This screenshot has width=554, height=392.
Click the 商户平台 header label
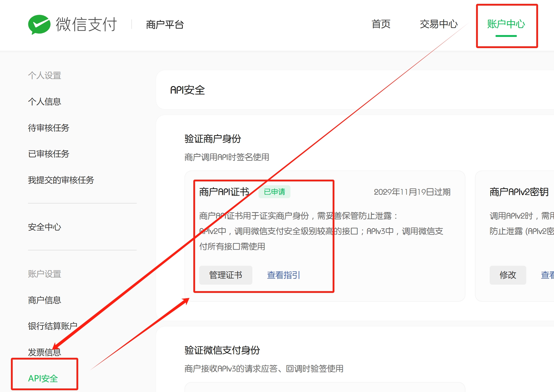165,24
